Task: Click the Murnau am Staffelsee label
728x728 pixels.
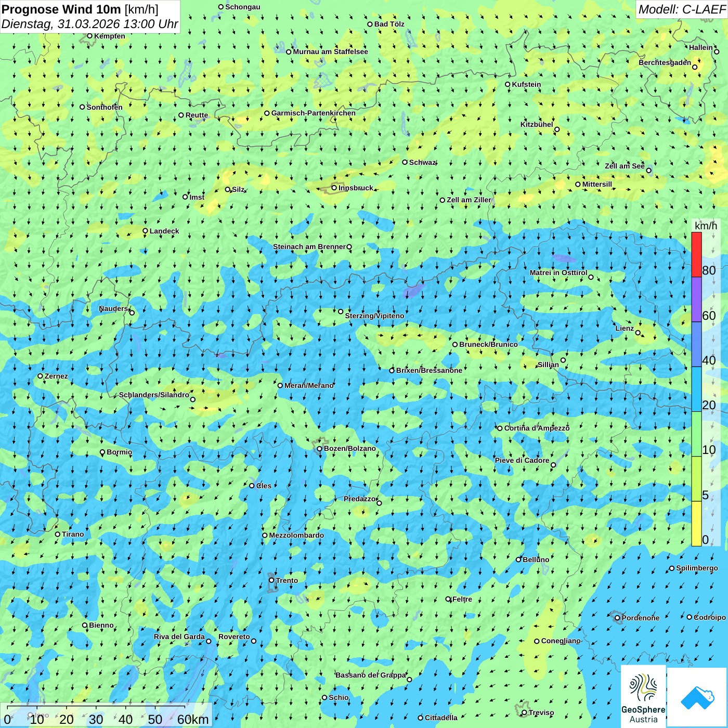Action: (330, 51)
